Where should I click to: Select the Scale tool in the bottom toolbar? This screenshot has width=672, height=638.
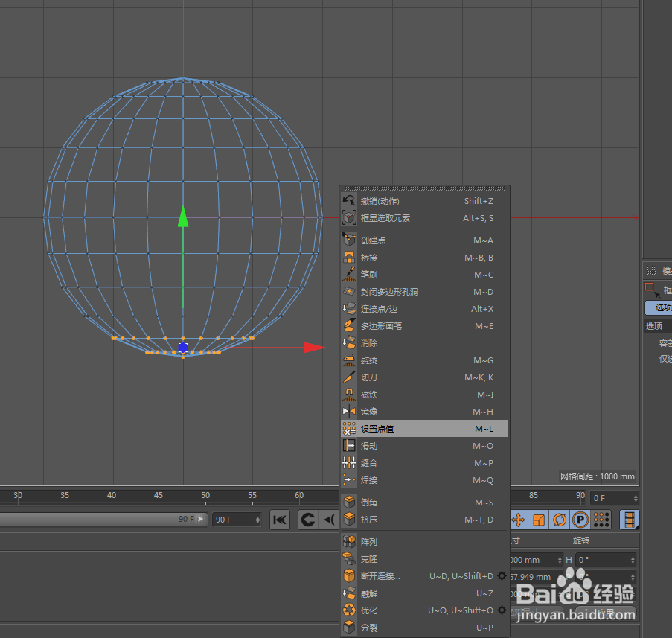click(x=539, y=519)
